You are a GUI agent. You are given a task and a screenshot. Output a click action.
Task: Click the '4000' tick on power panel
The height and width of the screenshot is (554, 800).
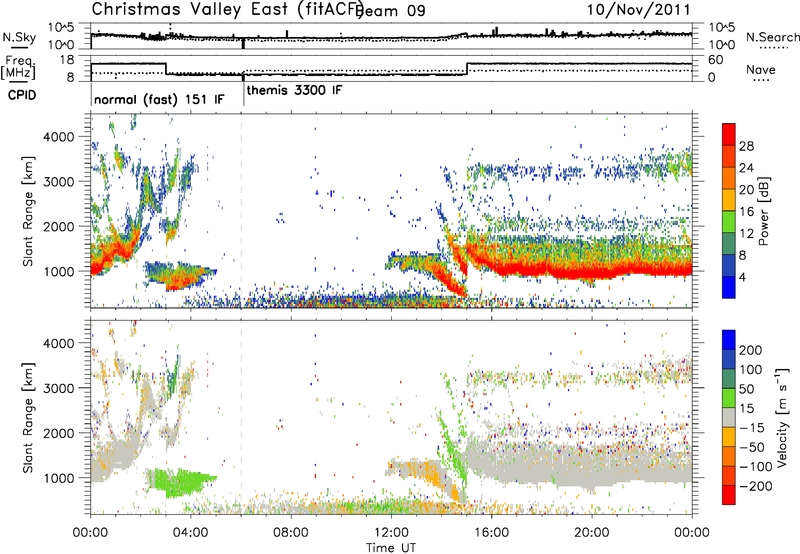click(59, 137)
